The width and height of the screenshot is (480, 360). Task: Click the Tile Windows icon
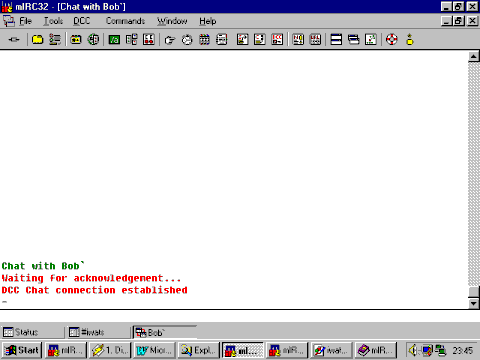[x=336, y=40]
